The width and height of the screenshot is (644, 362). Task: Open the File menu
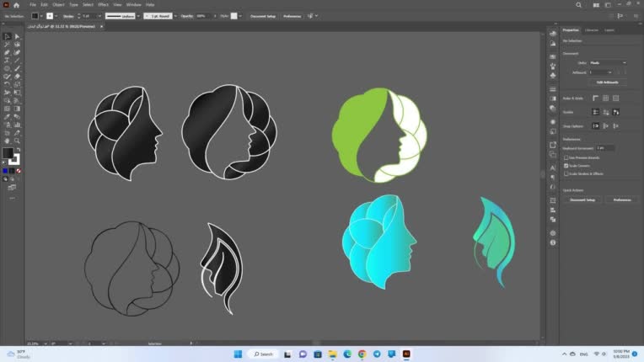pyautogui.click(x=33, y=5)
